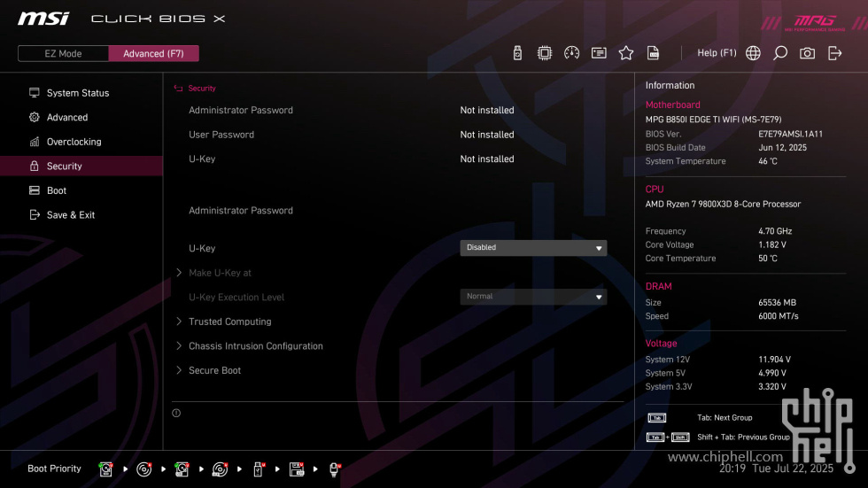Click the Security breadcrumb label
This screenshot has height=488, width=868.
click(x=202, y=89)
